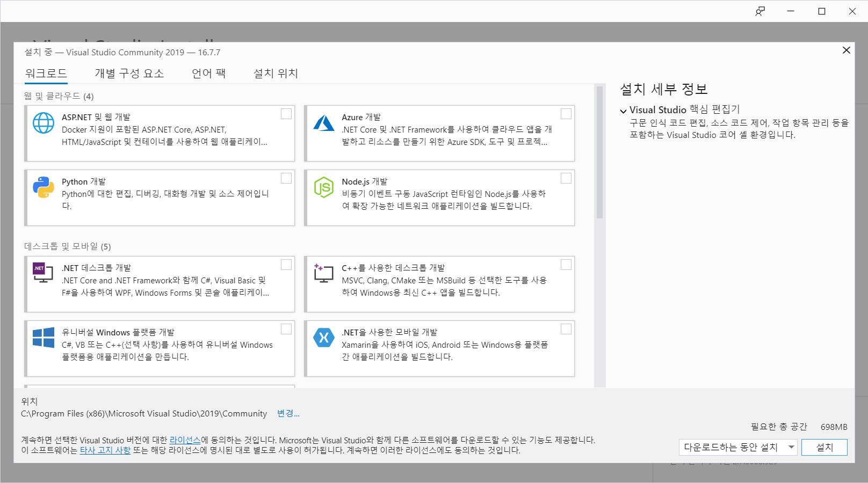Check the .NET 데스크톱 개발 checkbox
The image size is (868, 483).
click(x=286, y=265)
